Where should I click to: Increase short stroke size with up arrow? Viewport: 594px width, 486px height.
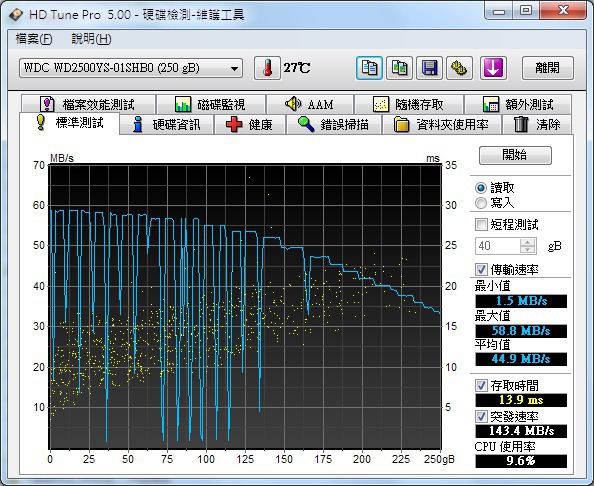[x=528, y=242]
